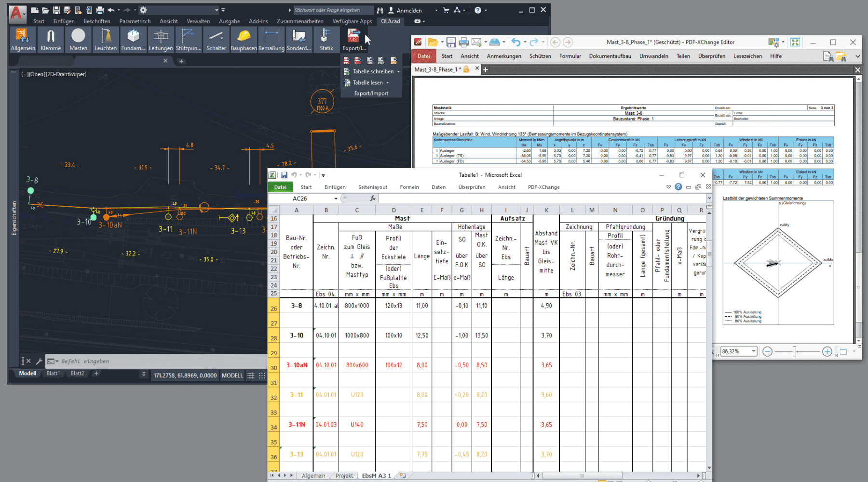Click the Leuchten ribbon icon
Image resolution: width=868 pixels, height=482 pixels.
(106, 39)
